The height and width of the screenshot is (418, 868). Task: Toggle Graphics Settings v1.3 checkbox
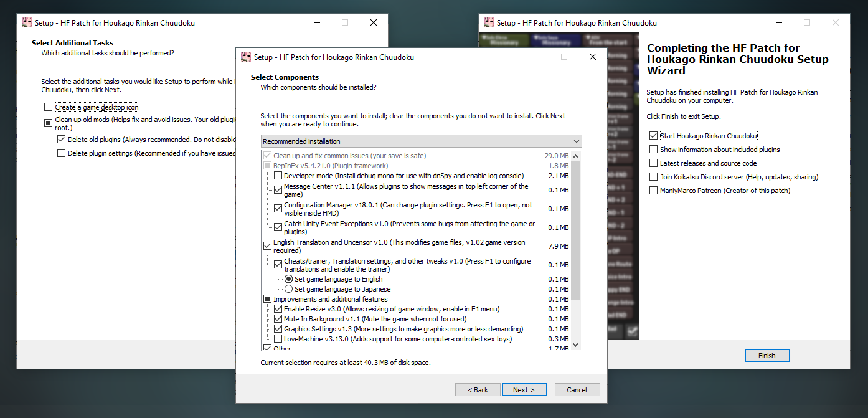tap(278, 329)
